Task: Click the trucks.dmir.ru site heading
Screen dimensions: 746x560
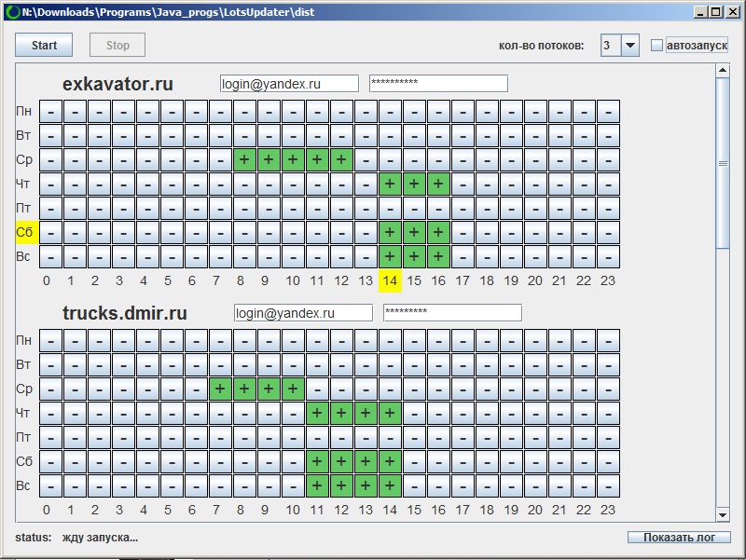Action: 125,313
